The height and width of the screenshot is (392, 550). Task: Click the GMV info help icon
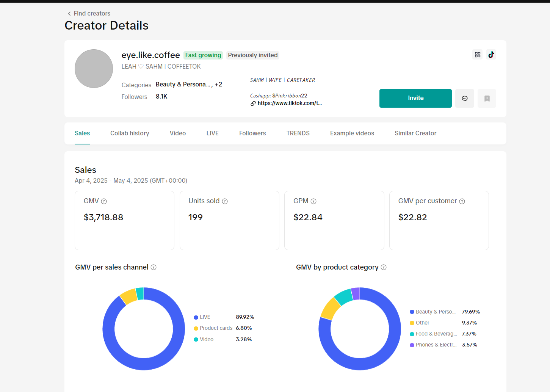(104, 201)
